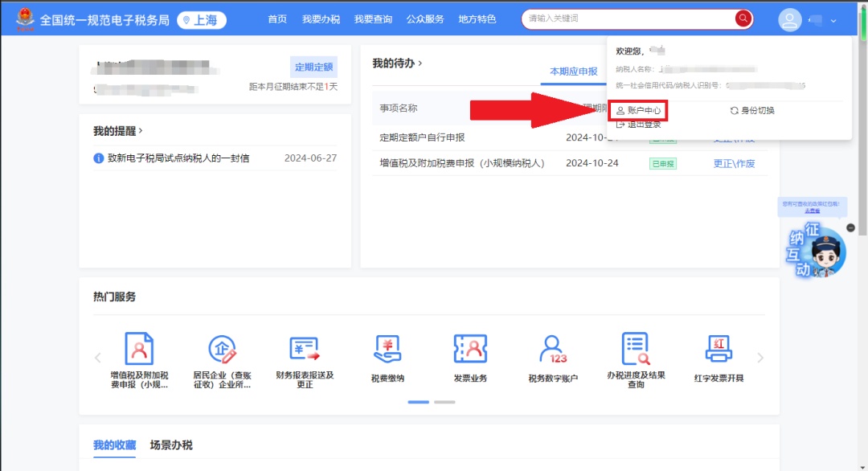
Task: Open 办税进度及结果查询 icon
Action: [x=636, y=349]
